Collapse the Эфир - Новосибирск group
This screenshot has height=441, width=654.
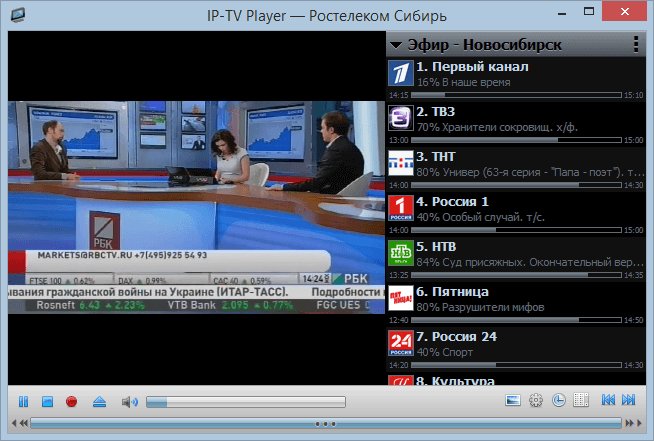(395, 45)
